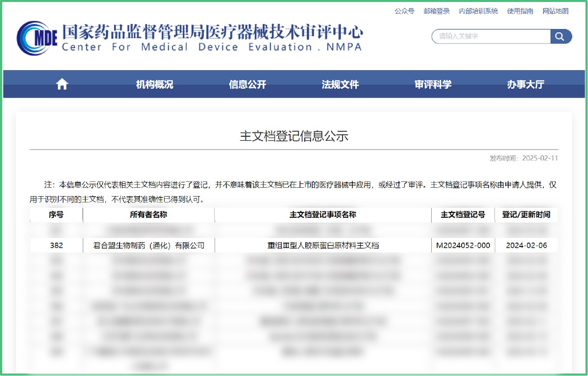Open the 办事大厅 section

click(x=525, y=84)
